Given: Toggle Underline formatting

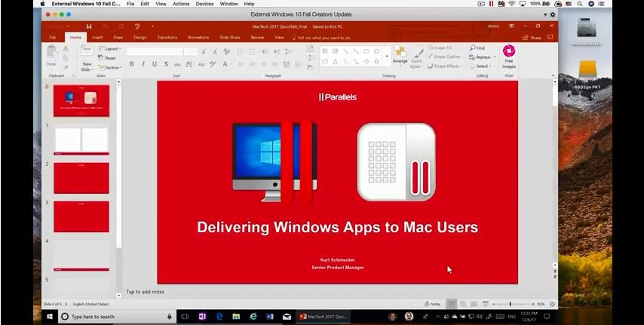Looking at the screenshot, I should pos(155,64).
